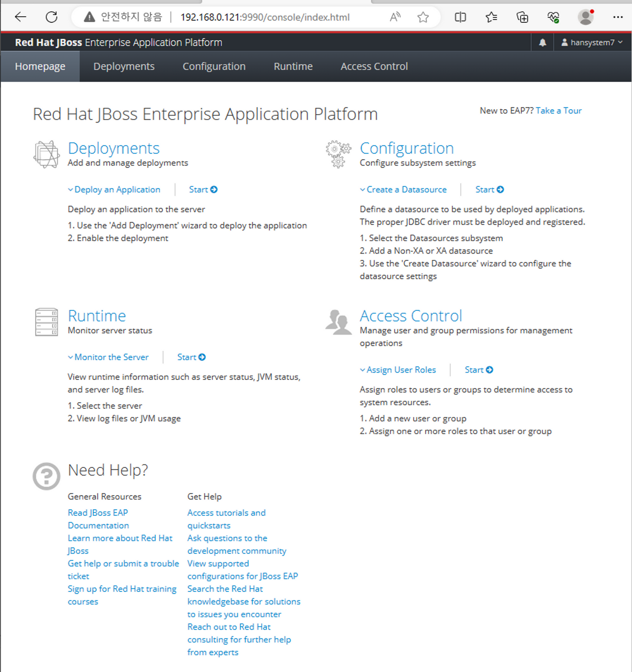Image resolution: width=632 pixels, height=672 pixels.
Task: Collapse the Assign User Roles section
Action: 398,370
